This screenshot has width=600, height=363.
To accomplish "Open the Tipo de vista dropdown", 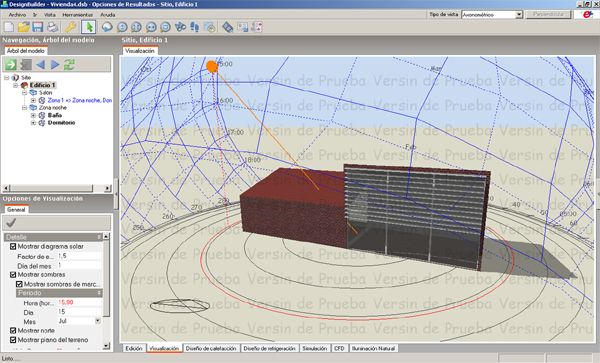I will point(519,15).
